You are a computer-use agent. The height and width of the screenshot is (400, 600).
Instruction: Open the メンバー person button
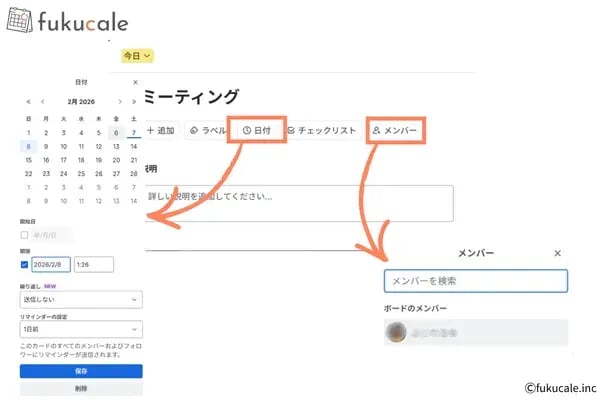point(393,130)
